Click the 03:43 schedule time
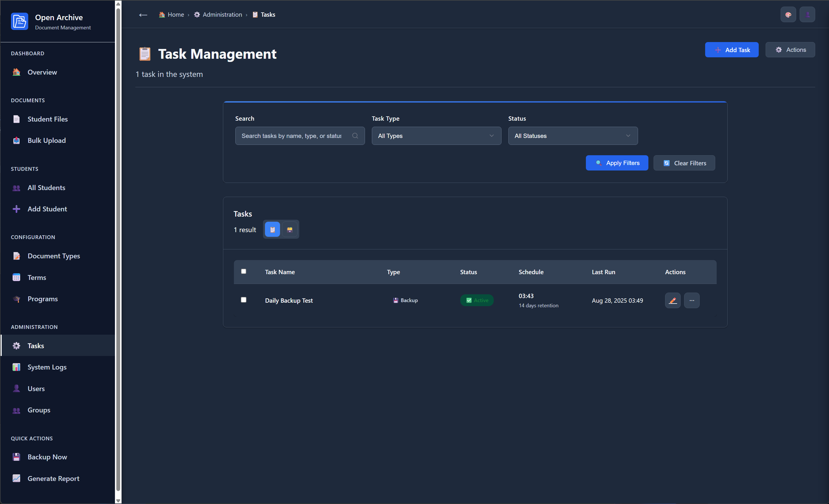This screenshot has width=829, height=504. coord(526,296)
